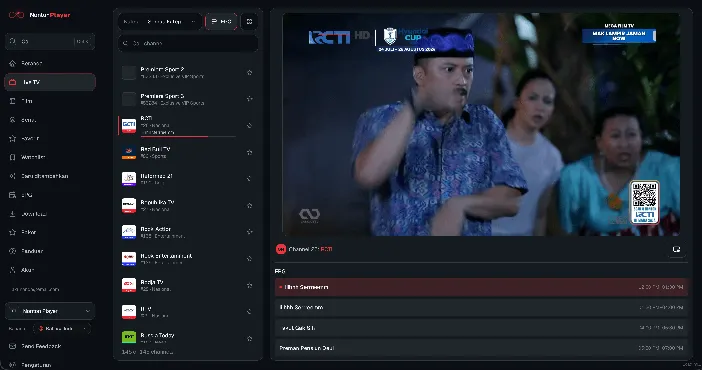Click the live badge beside Channel 27 RCTI

281,249
